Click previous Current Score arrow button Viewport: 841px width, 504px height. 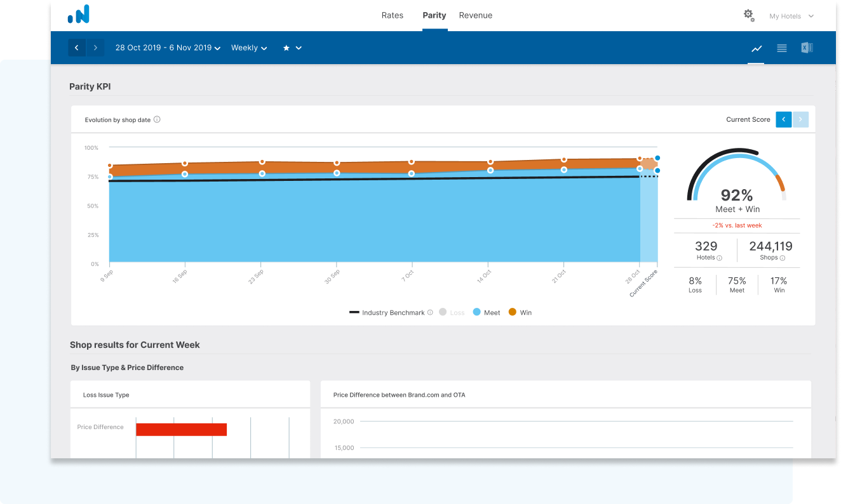[784, 119]
